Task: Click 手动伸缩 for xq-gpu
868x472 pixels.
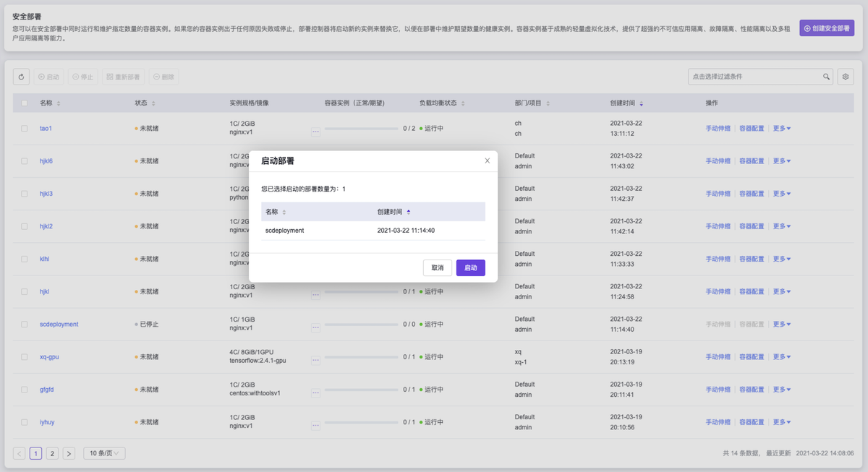Action: (718, 357)
